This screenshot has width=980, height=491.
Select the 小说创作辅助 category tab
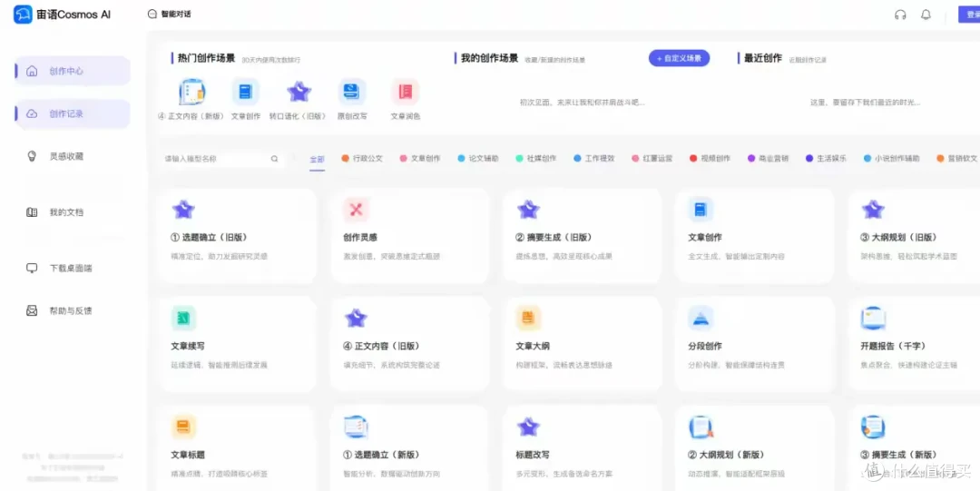(x=892, y=159)
